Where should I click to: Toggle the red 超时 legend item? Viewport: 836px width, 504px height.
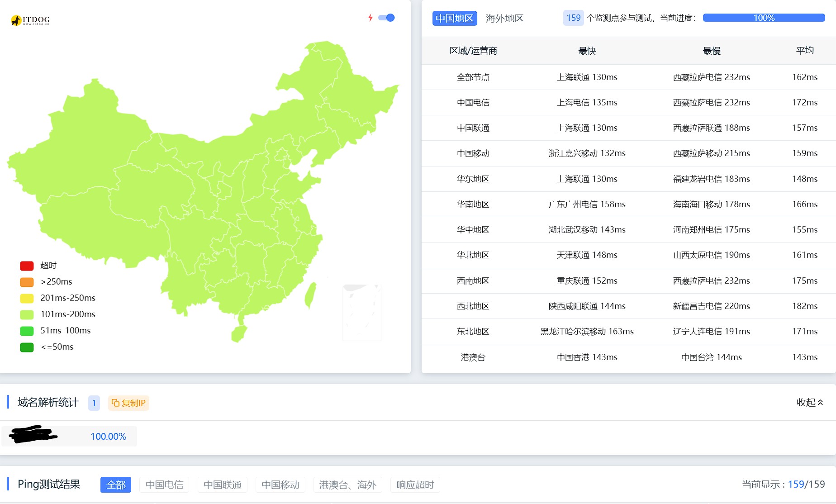[27, 266]
